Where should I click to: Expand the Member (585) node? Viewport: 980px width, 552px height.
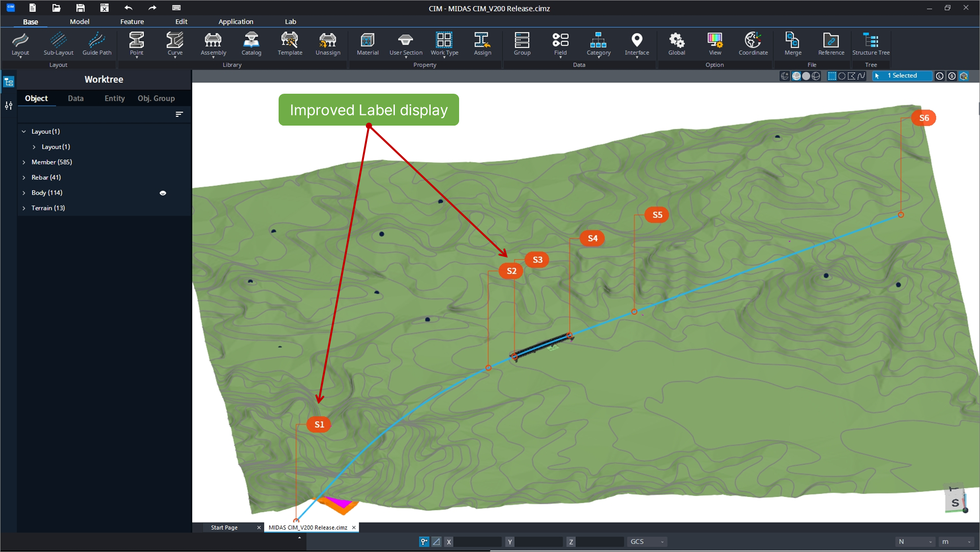[24, 162]
